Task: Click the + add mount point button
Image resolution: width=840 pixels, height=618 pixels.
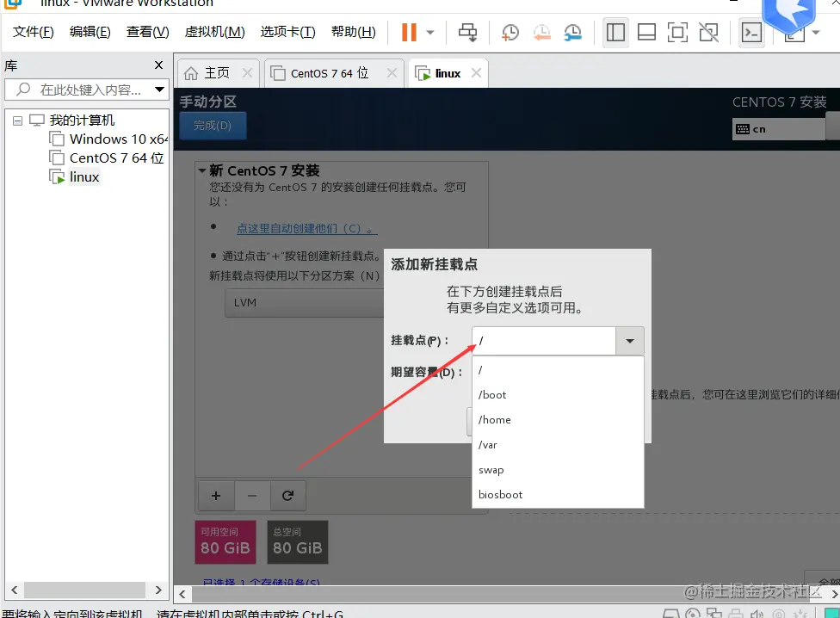Action: point(216,496)
